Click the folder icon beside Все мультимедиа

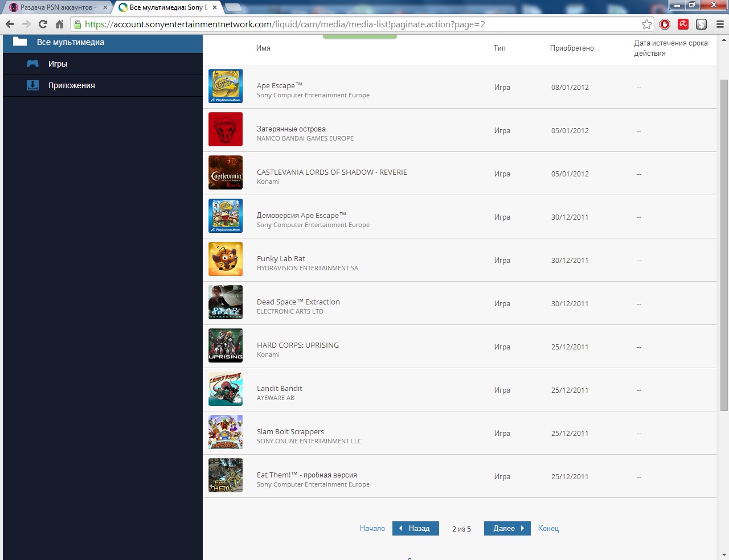click(20, 42)
